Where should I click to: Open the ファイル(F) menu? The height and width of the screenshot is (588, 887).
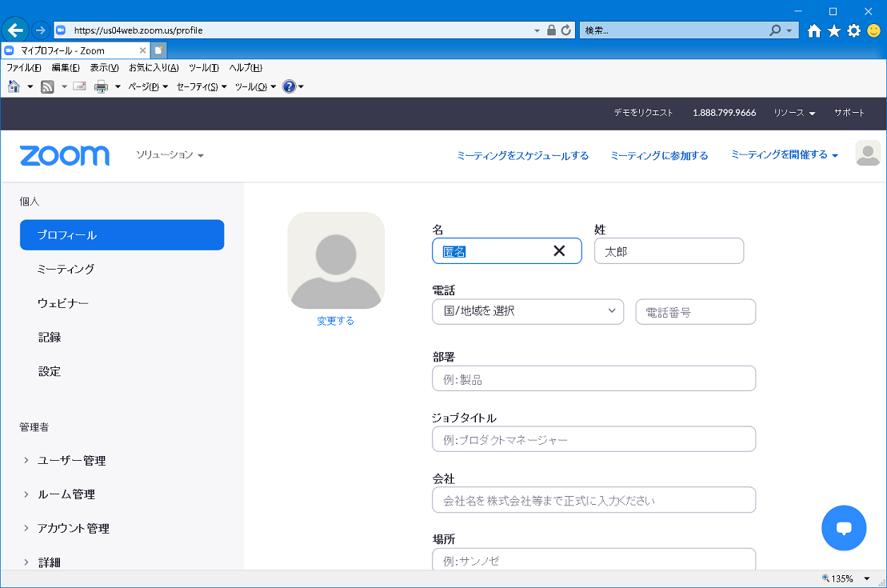24,67
